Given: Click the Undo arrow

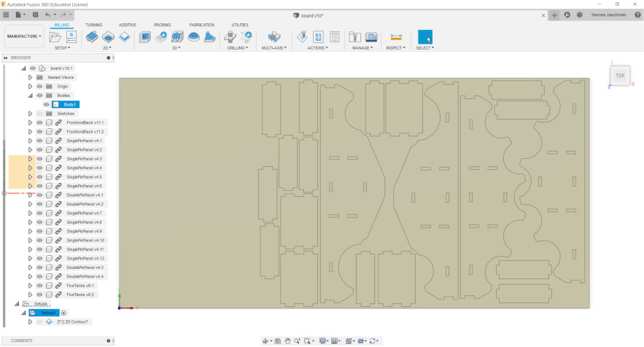Looking at the screenshot, I should (x=48, y=15).
